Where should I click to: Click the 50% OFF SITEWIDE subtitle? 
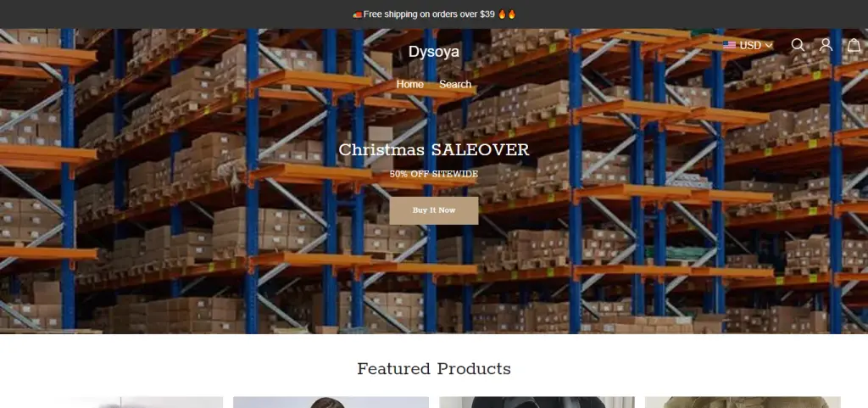(433, 174)
